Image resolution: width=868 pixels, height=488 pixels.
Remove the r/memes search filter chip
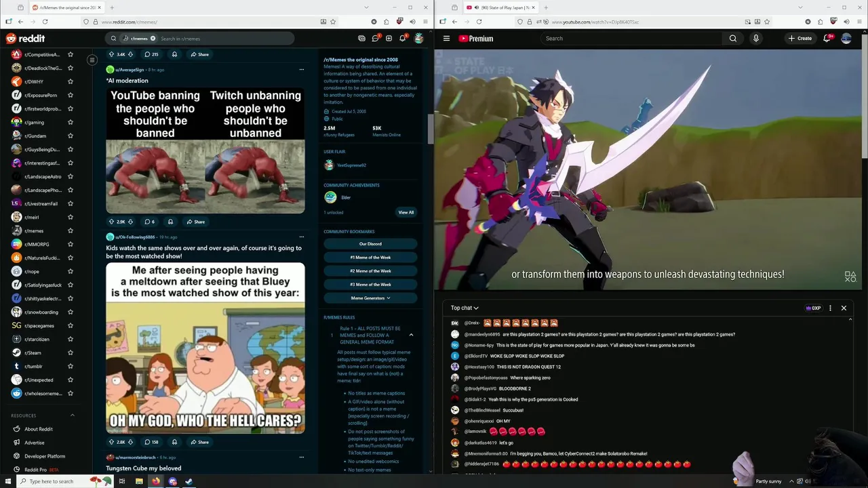click(153, 39)
